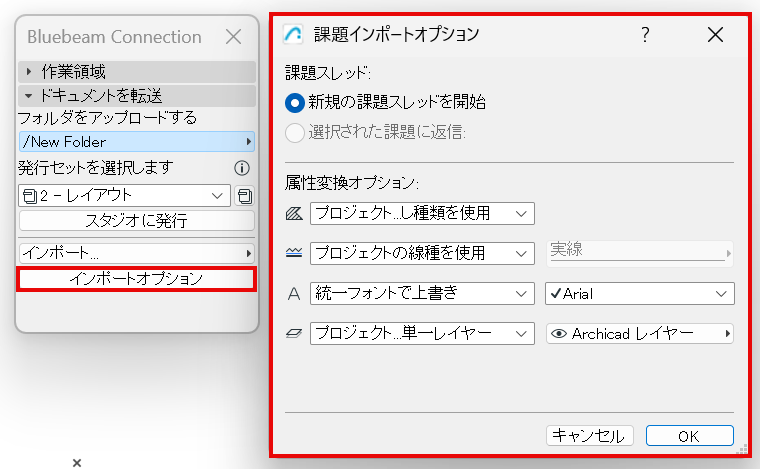Open the Arial font dropdown
The image size is (760, 469).
[640, 294]
